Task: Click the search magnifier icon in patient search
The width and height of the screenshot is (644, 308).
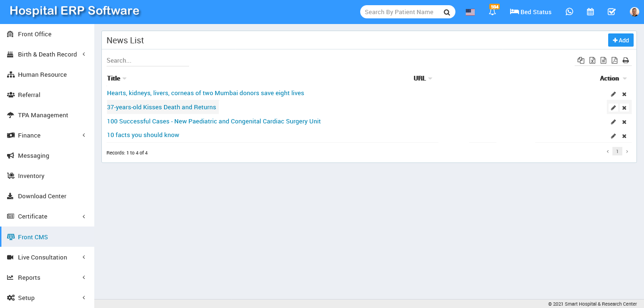Action: click(446, 12)
